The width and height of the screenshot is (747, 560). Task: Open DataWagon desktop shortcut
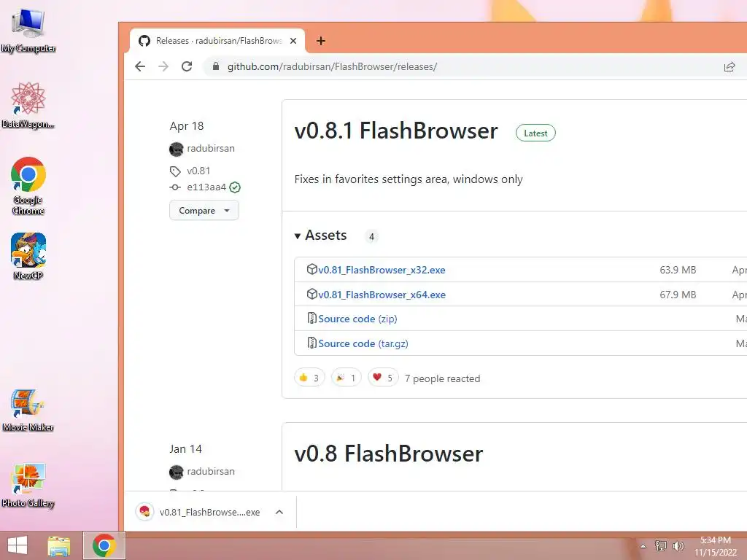point(28,105)
